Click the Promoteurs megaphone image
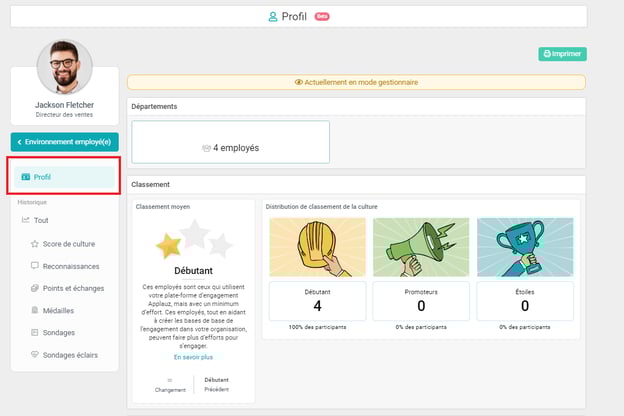The height and width of the screenshot is (416, 624). click(x=421, y=247)
